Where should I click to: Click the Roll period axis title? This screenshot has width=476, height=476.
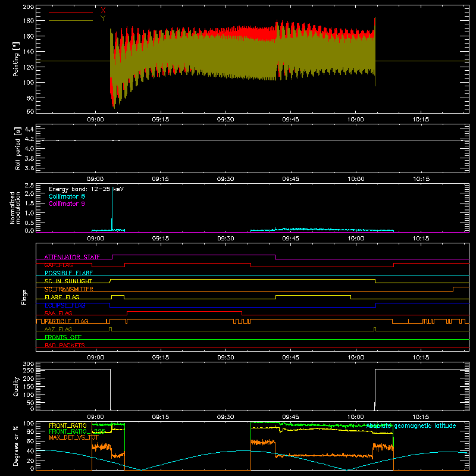(17, 148)
